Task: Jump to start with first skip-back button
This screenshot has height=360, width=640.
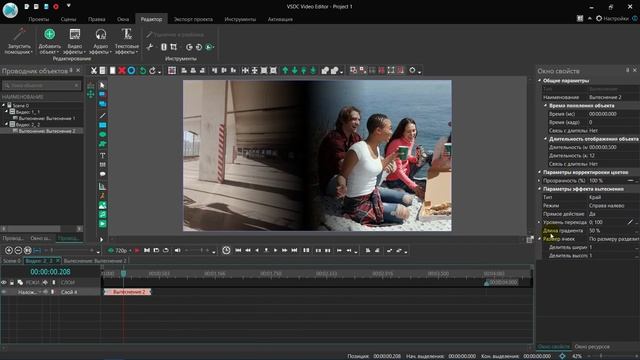Action: (238, 250)
